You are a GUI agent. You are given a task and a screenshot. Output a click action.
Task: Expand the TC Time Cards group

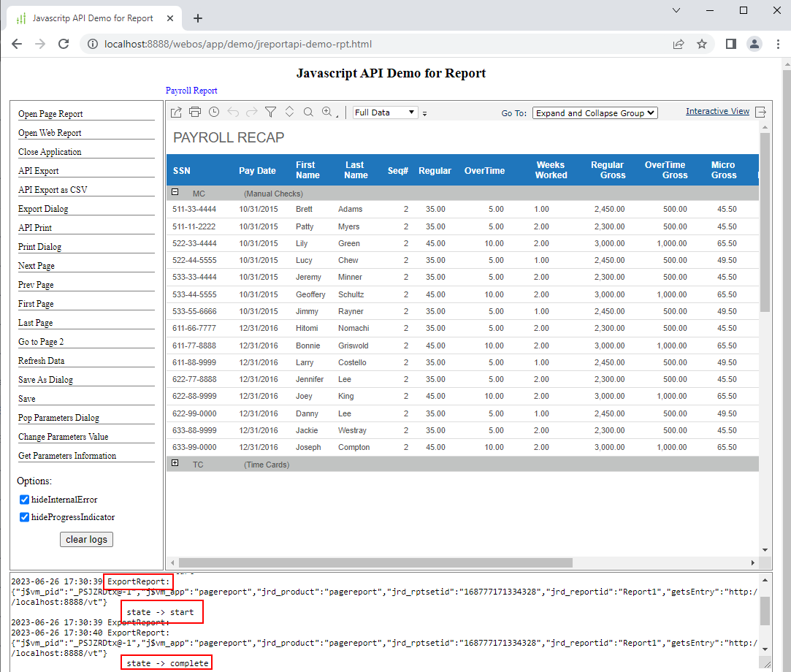click(175, 462)
